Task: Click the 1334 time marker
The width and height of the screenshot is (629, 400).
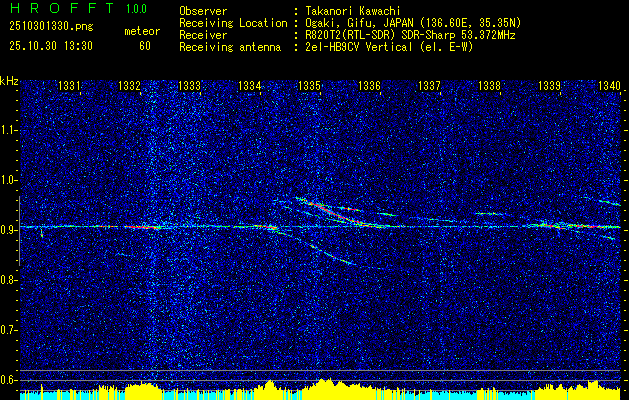Action: [x=249, y=85]
